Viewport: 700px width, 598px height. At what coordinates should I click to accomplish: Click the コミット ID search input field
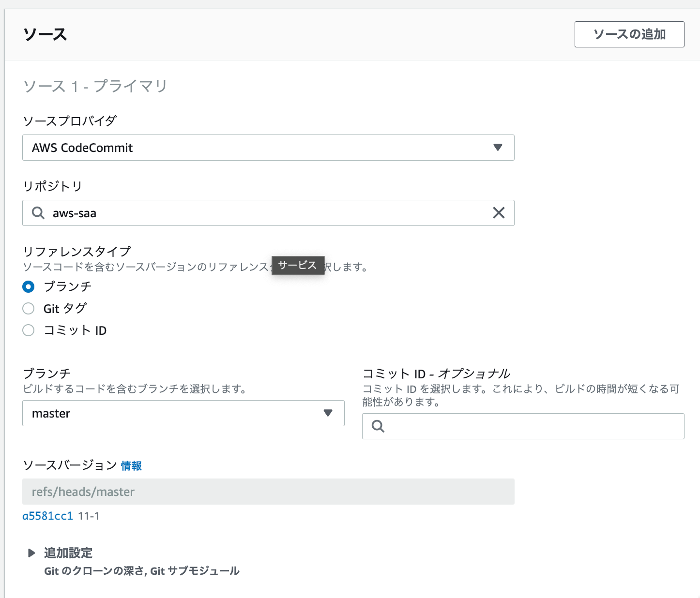523,426
